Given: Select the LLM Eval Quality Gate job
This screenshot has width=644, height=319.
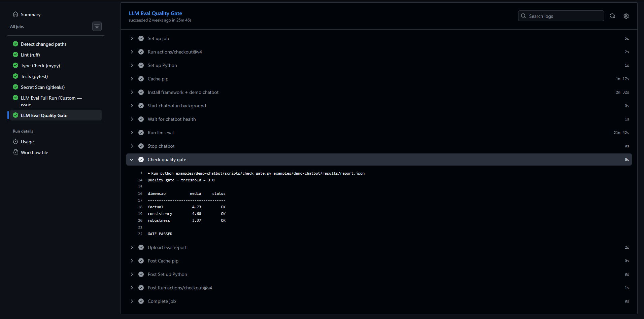Looking at the screenshot, I should tap(56, 115).
